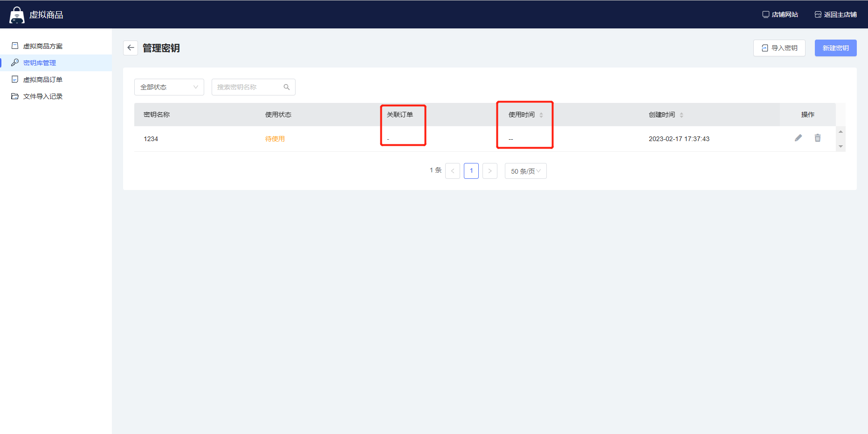Go to the next page arrow
868x434 pixels.
[489, 171]
